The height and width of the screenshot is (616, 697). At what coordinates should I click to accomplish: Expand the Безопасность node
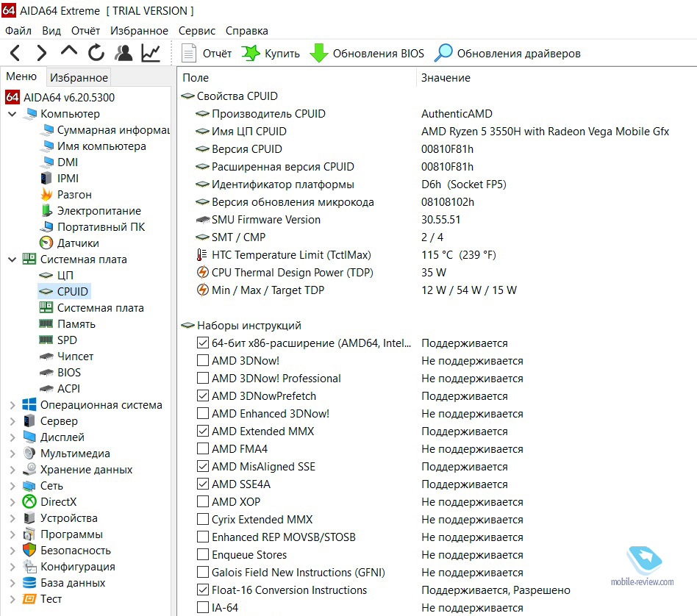(12, 551)
